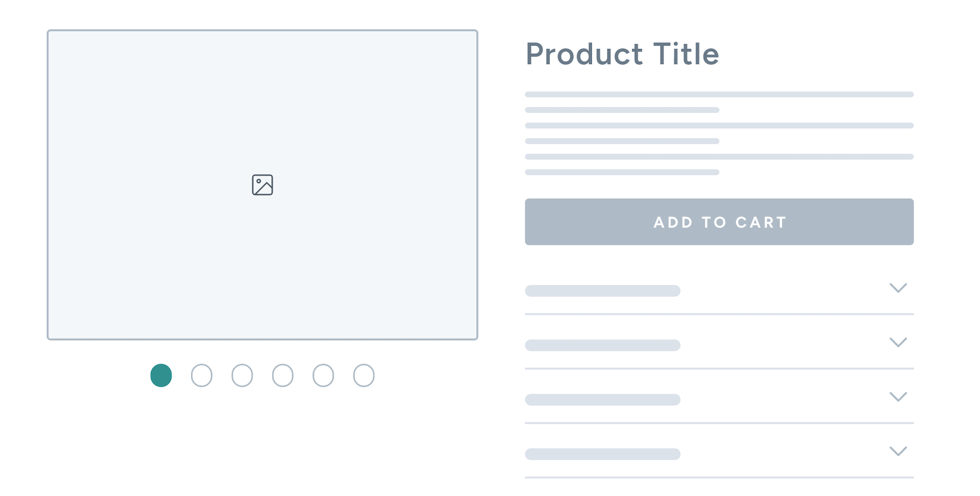Click the third accordion label bar
Viewport: 980px width, 496px height.
pyautogui.click(x=602, y=400)
